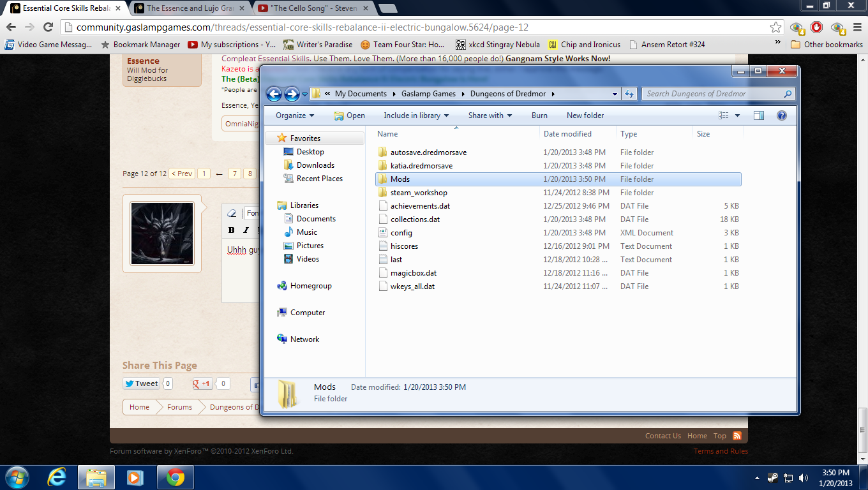Click the refresh icon beside address bar
Image resolution: width=868 pixels, height=490 pixels.
click(x=629, y=94)
